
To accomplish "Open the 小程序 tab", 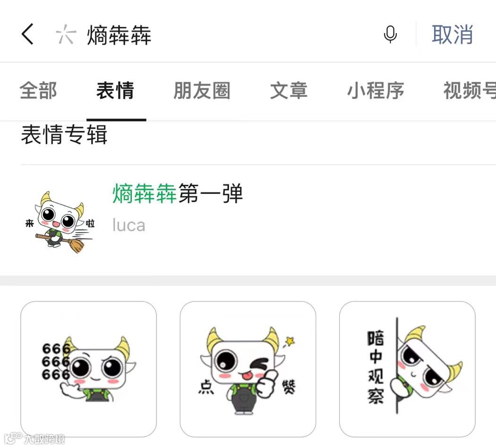I will click(x=376, y=90).
